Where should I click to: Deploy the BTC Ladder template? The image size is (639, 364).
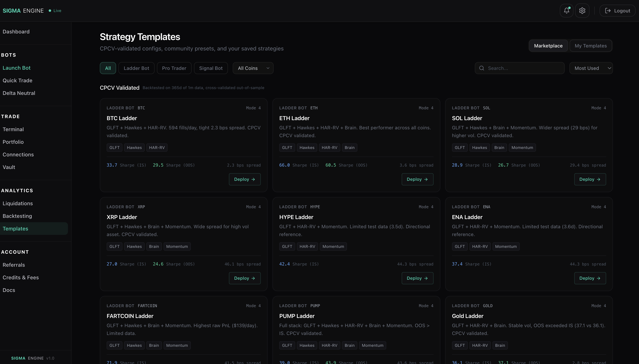245,179
